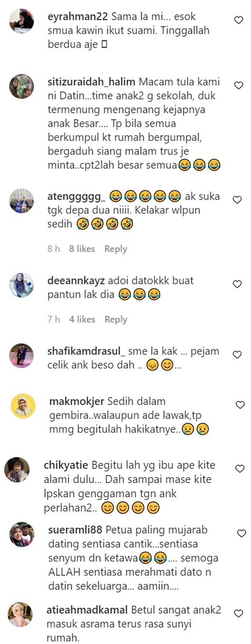
Task: Like makmokjer's comment heart icon
Action: (x=240, y=405)
